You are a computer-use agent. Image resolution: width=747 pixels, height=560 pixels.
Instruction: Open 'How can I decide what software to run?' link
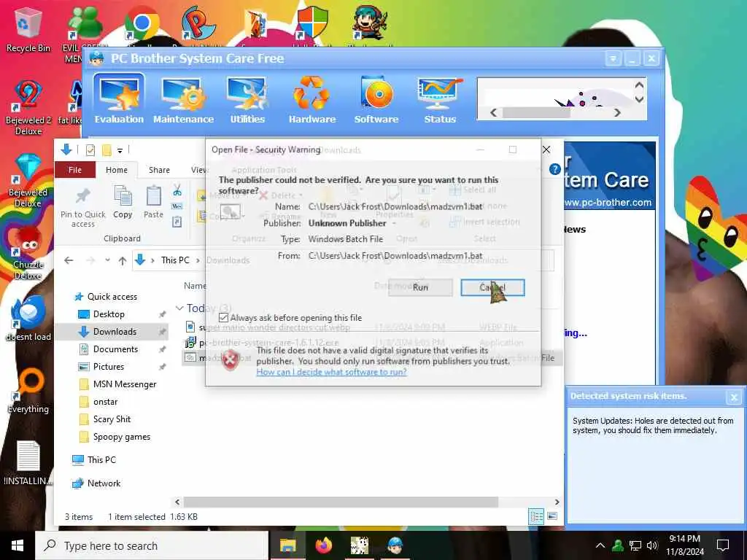point(332,372)
